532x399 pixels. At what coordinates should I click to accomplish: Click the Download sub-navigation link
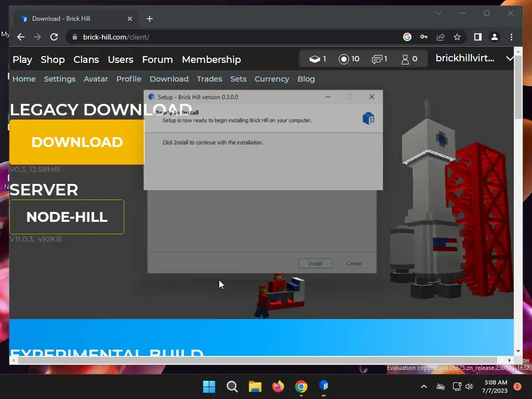coord(169,79)
